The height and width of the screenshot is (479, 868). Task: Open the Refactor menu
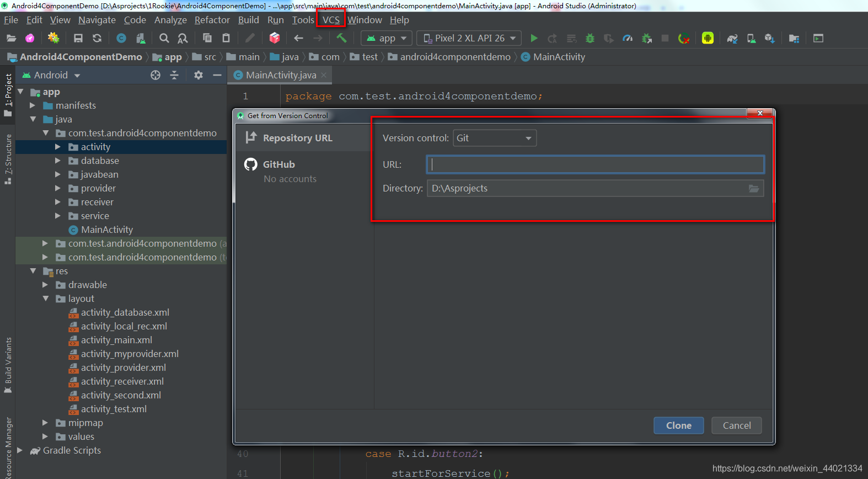(212, 20)
